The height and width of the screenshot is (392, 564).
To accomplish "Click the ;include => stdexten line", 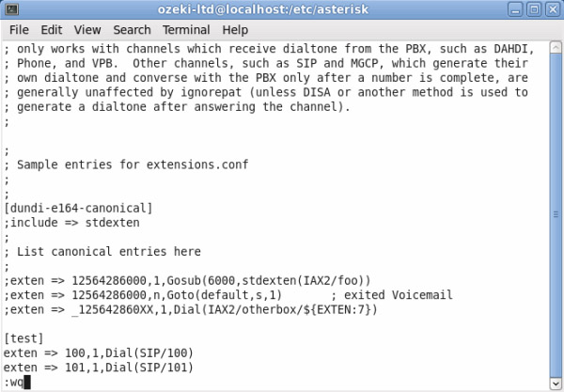I will (x=71, y=223).
